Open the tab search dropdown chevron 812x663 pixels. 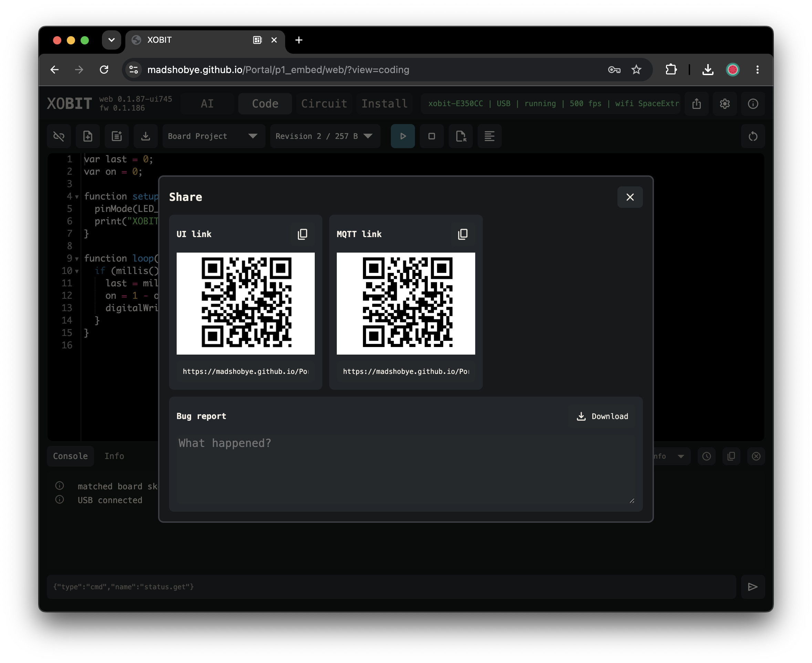coord(112,40)
